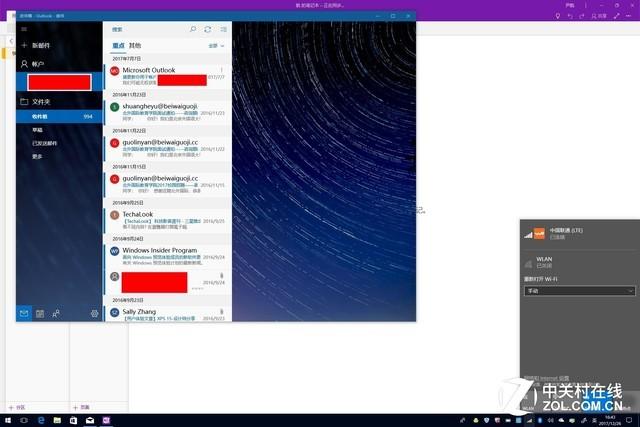Screen dimensions: 640x427
Task: Open the 草稿 drafts folder
Action: [38, 130]
